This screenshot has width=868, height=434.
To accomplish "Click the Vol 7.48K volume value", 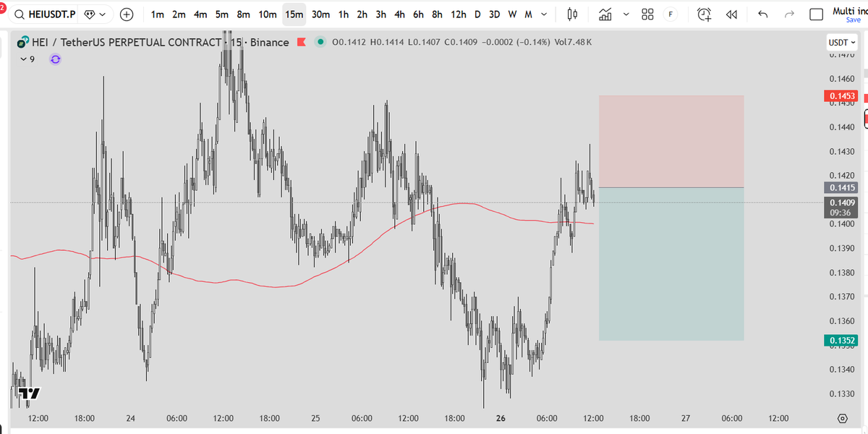I will pyautogui.click(x=571, y=43).
